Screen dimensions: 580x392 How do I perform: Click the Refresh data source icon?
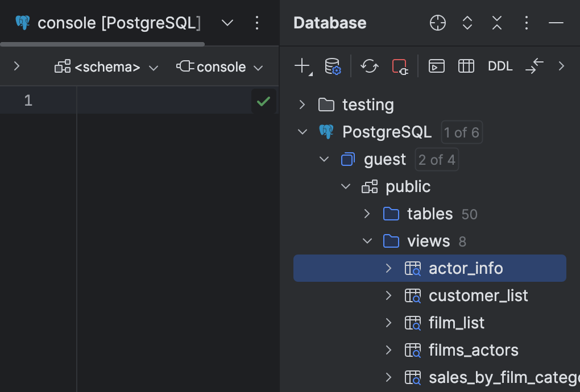click(x=370, y=66)
